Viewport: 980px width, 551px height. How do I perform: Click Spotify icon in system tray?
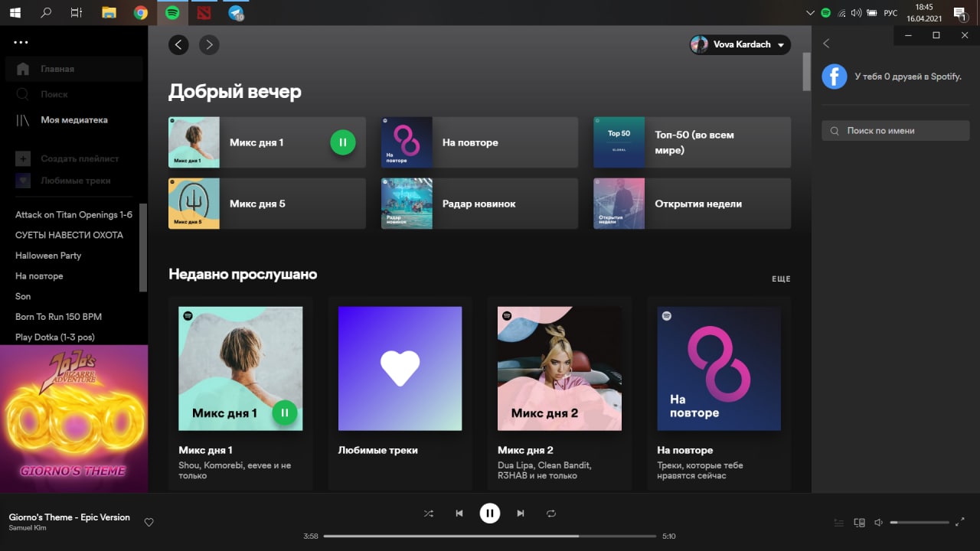825,12
